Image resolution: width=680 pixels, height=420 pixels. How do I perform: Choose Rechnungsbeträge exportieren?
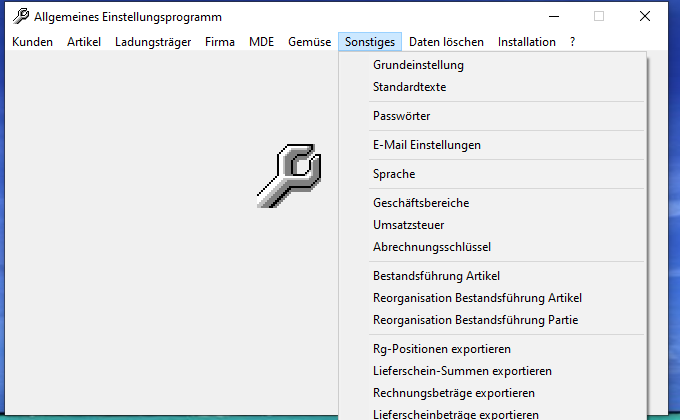click(x=493, y=393)
